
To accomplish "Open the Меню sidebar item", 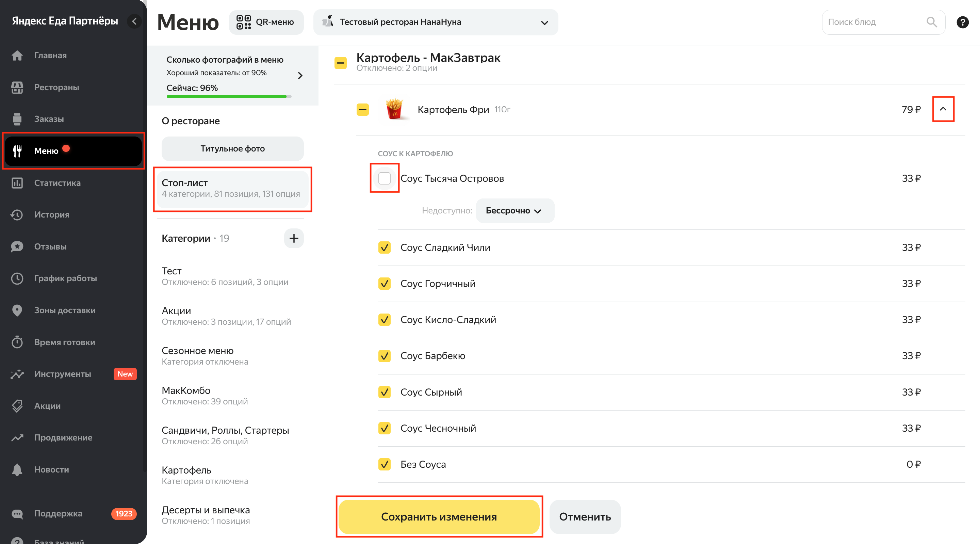I will pyautogui.click(x=73, y=151).
